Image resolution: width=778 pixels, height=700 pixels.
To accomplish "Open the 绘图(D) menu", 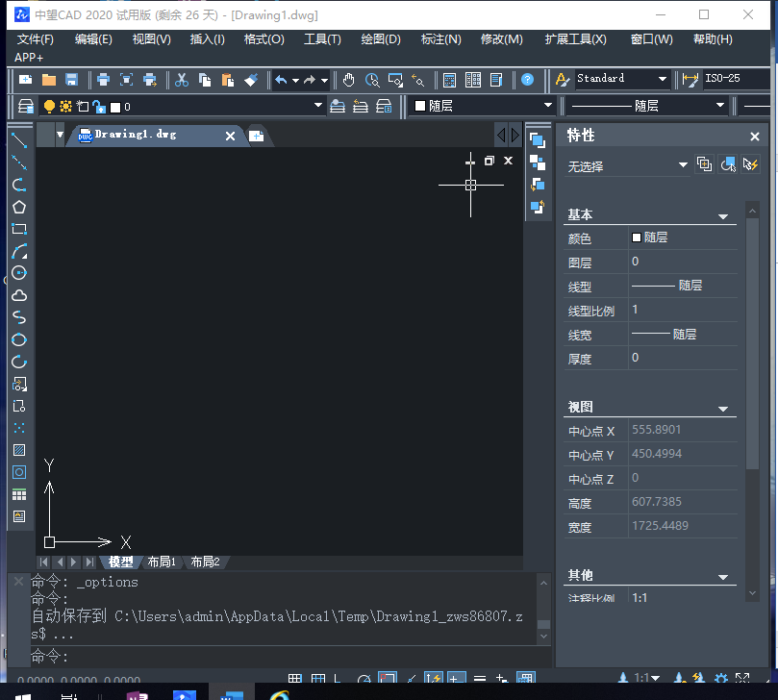I will pos(380,39).
